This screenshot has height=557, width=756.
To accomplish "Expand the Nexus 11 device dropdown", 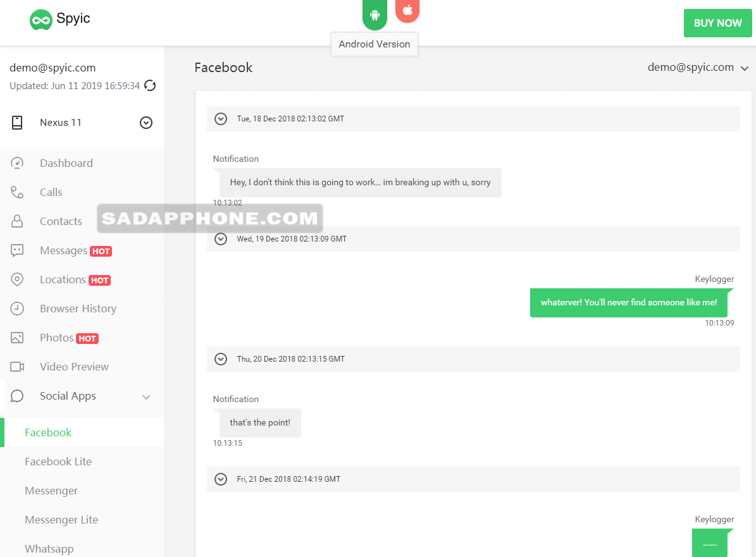I will coord(146,122).
